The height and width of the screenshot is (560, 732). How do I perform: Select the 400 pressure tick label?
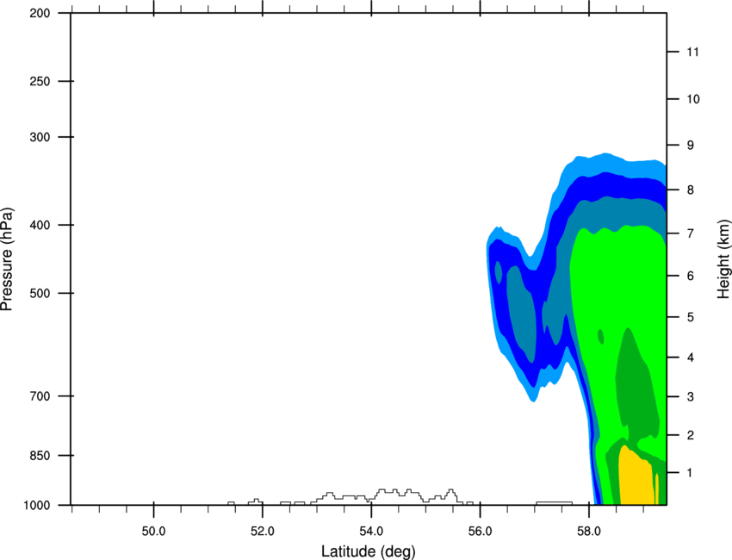click(40, 225)
